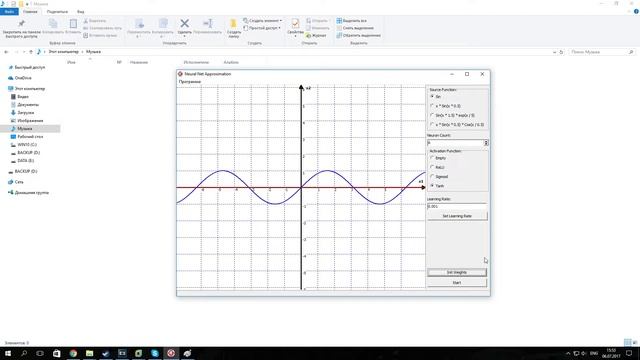Viewport: 640px width, 360px height.
Task: Click Этот компьютер in the address path
Action: click(x=63, y=52)
